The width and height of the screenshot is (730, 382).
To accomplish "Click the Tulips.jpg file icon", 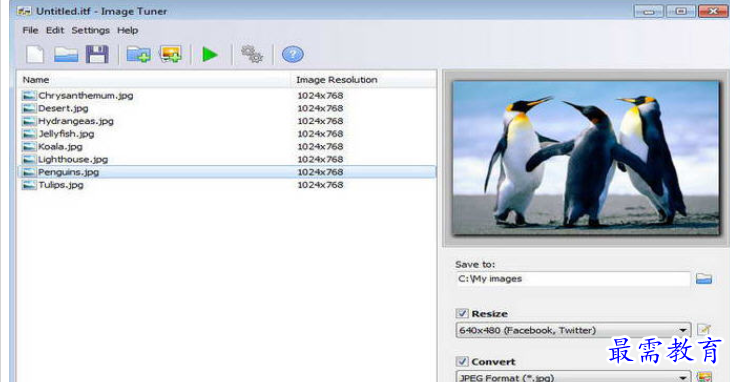I will (29, 185).
